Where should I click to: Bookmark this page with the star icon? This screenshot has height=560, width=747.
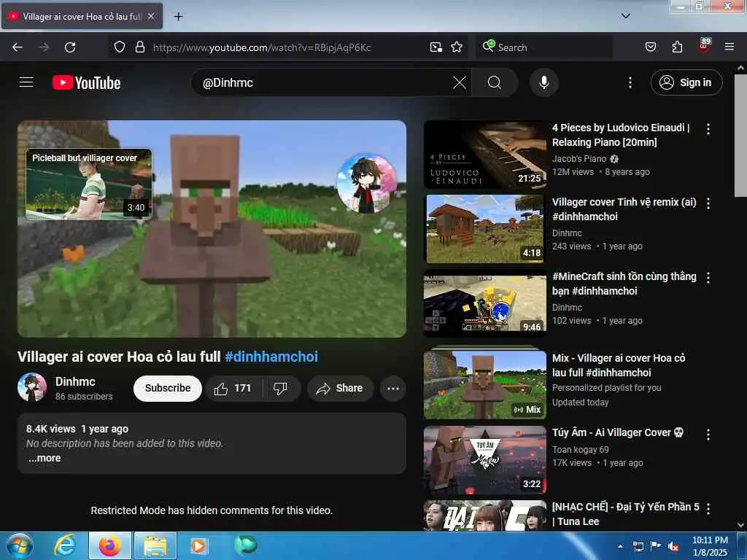(x=457, y=47)
